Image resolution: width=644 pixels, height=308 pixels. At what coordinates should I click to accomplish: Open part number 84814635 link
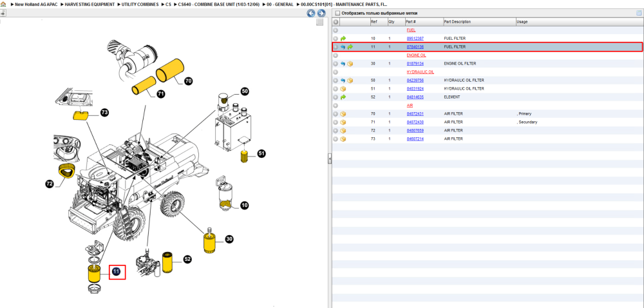[x=415, y=97]
